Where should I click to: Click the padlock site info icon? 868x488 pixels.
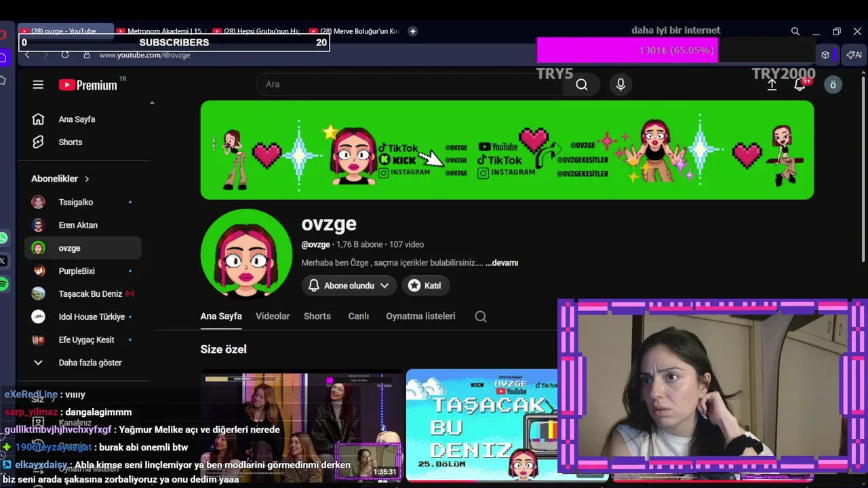pos(86,55)
